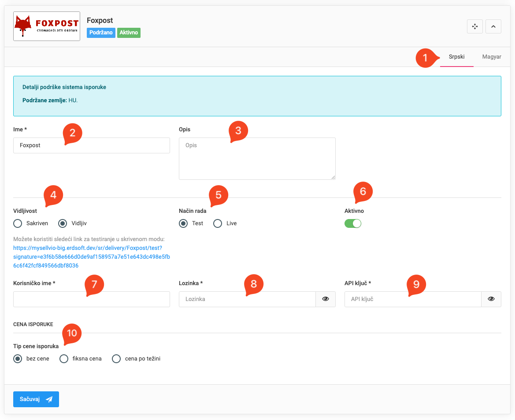Reveal API ključ with eye icon
This screenshot has height=420, width=515.
click(x=491, y=299)
